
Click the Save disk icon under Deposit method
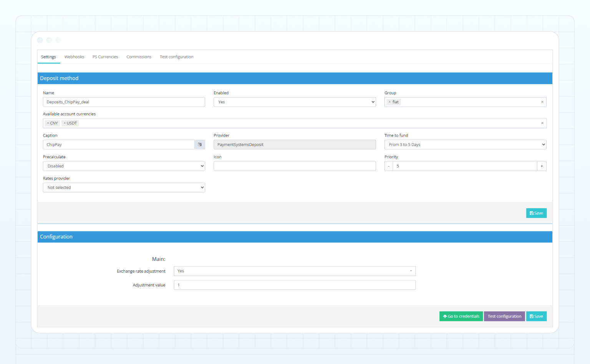click(532, 213)
